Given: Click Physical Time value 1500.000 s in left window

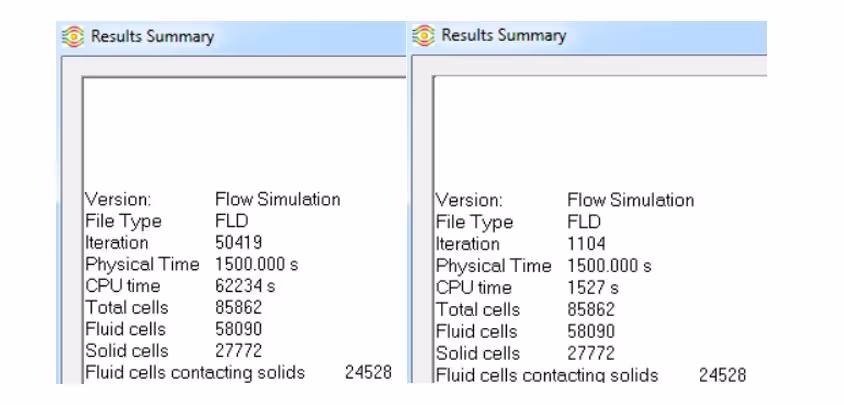Looking at the screenshot, I should coord(256,264).
